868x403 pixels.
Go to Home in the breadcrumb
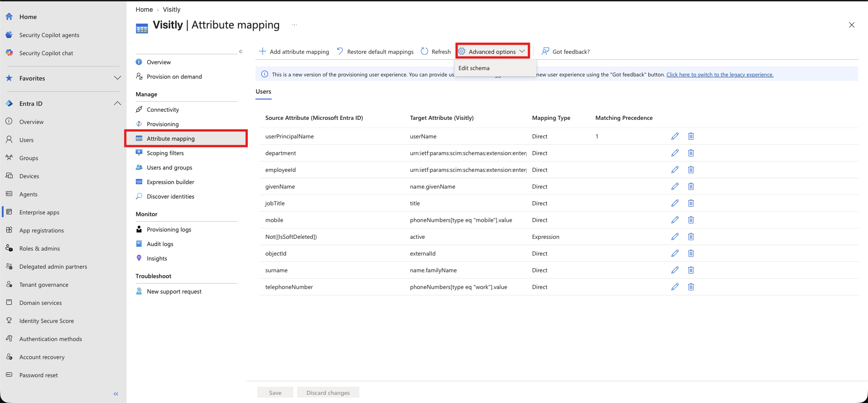pyautogui.click(x=144, y=9)
